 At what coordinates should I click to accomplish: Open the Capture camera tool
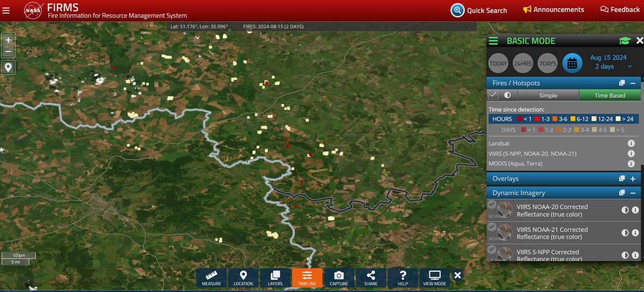tap(339, 278)
